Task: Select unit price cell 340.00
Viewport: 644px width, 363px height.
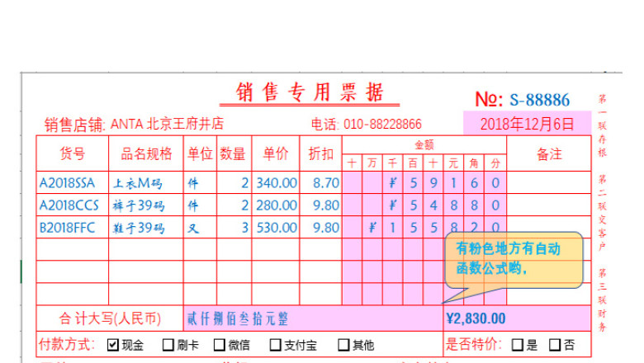Action: click(x=276, y=182)
